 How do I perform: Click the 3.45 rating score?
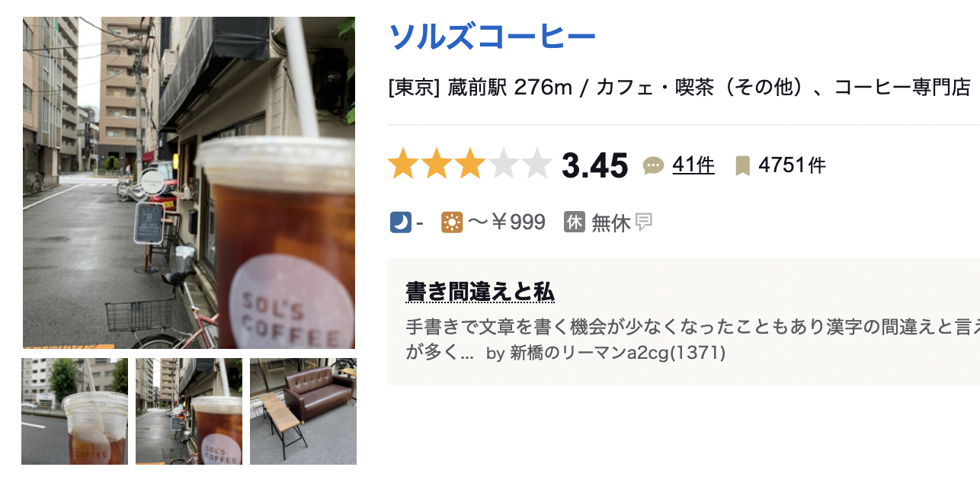click(x=594, y=165)
